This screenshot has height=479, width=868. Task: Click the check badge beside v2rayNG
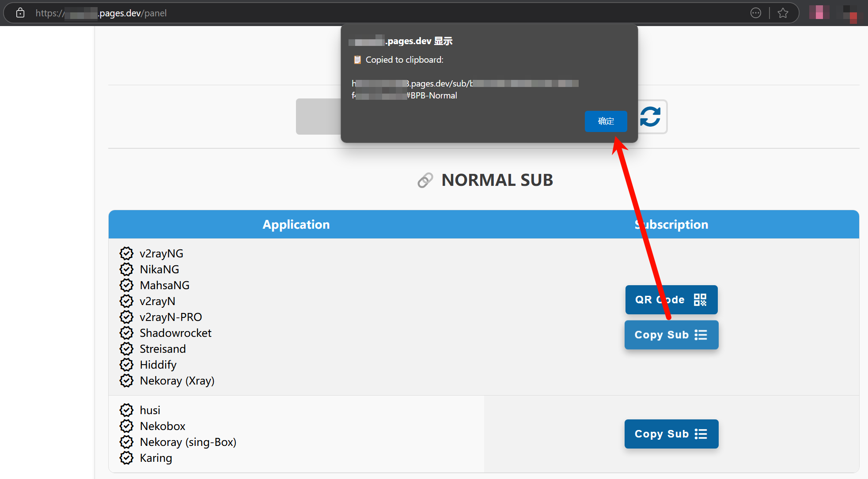coord(126,253)
